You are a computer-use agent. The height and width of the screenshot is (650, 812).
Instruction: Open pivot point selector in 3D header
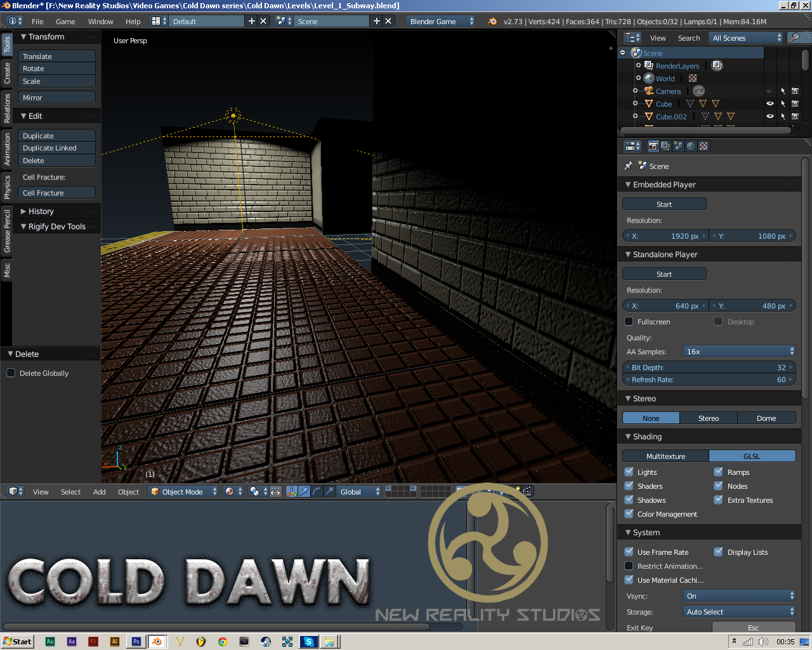tap(258, 491)
